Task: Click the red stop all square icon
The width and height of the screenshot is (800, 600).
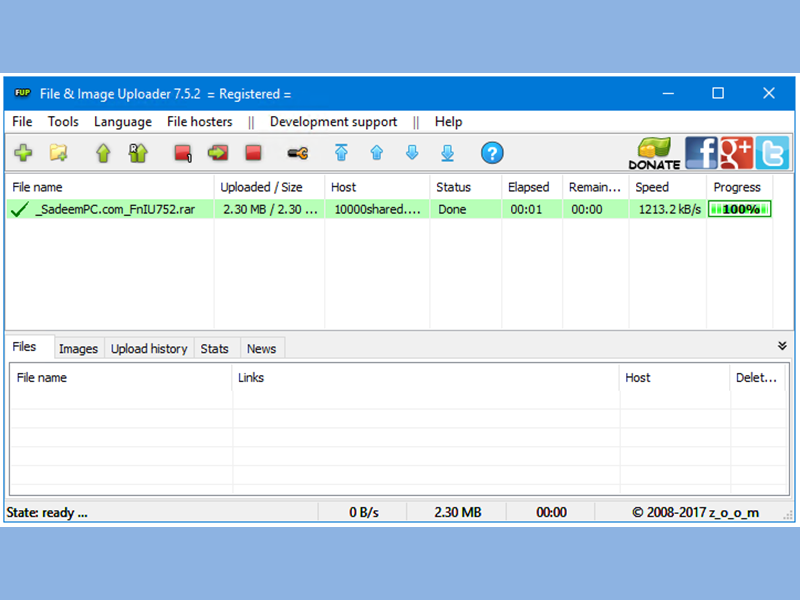Action: [x=253, y=153]
